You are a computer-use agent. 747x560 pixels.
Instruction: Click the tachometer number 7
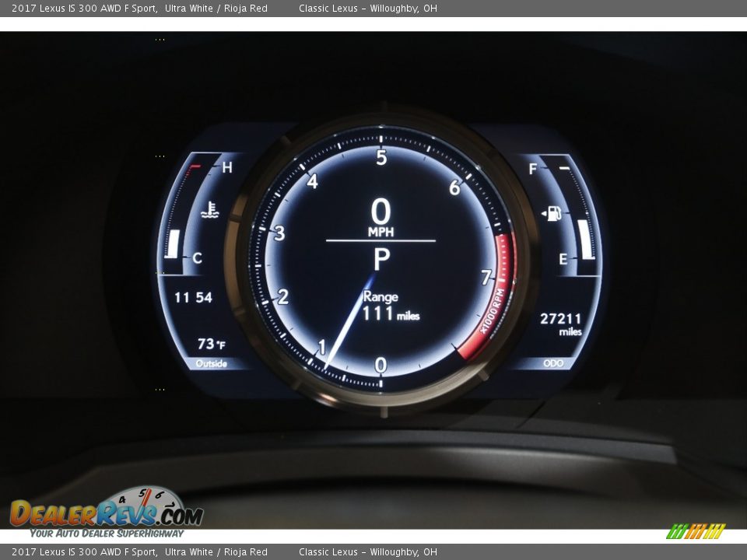click(486, 277)
